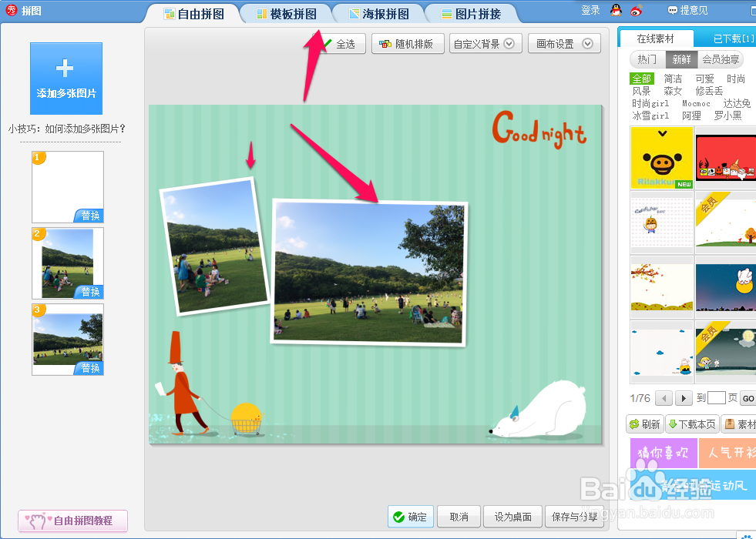Select the small tilted photo on canvas
Screen dimensions: 756x539
coord(214,246)
